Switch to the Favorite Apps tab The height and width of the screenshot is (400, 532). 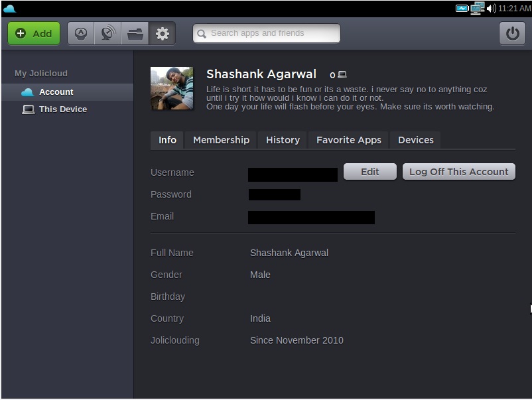[x=348, y=140]
